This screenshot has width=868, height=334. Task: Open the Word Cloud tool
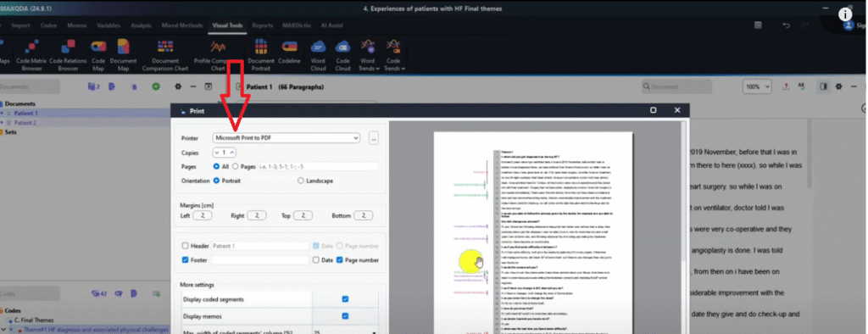(318, 54)
